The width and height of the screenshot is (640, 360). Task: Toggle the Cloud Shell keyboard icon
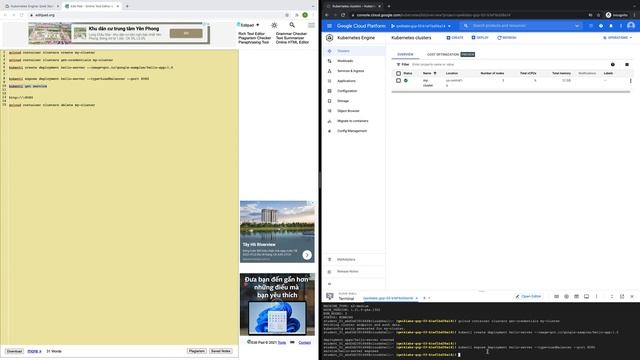pyautogui.click(x=556, y=297)
